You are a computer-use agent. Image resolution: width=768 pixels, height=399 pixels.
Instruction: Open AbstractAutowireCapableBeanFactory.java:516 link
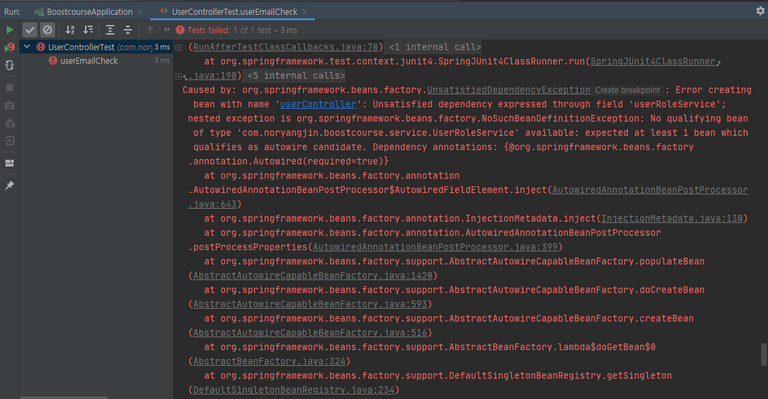coord(310,332)
